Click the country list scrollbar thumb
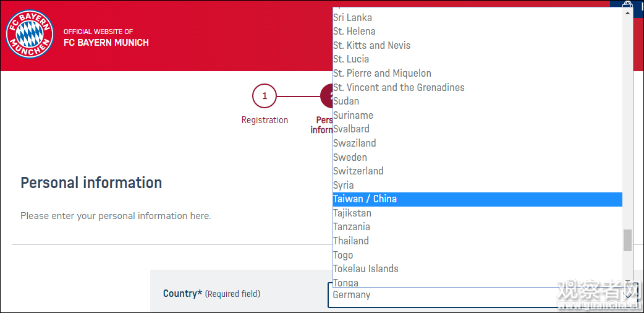Viewport: 644px width, 313px height. pyautogui.click(x=627, y=240)
